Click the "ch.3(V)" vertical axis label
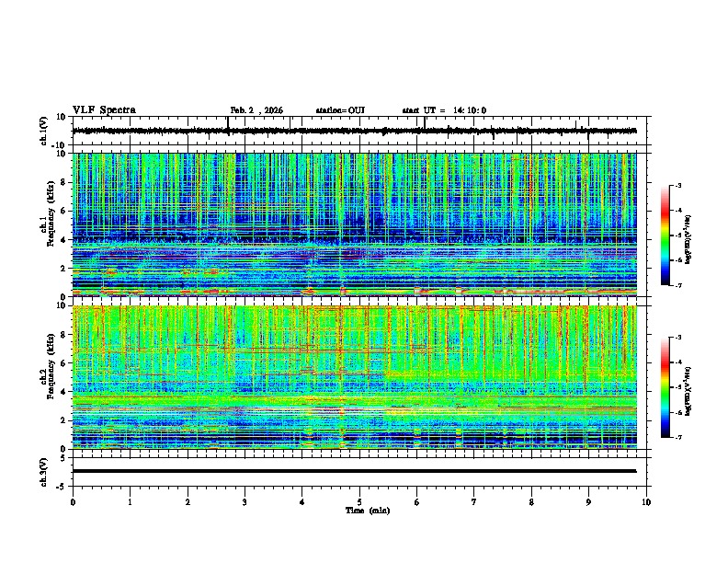The image size is (728, 563). (x=44, y=473)
